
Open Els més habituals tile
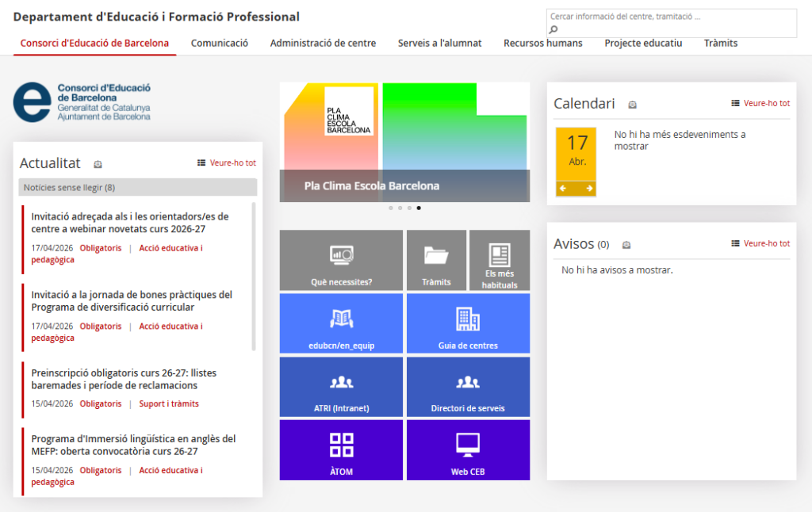500,261
